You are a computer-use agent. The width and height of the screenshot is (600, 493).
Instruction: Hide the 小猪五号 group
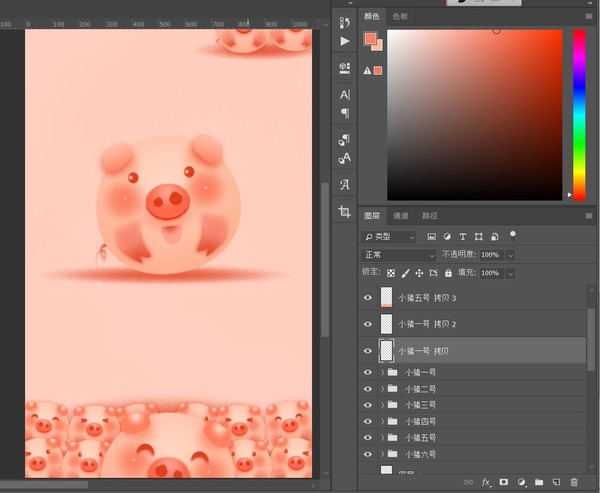pyautogui.click(x=368, y=437)
